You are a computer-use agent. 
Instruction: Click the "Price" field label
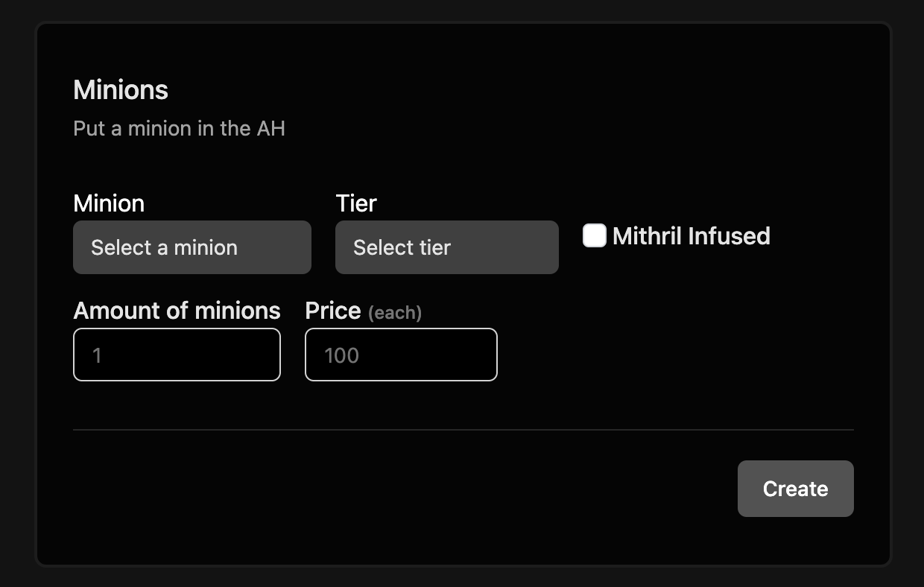click(x=333, y=311)
